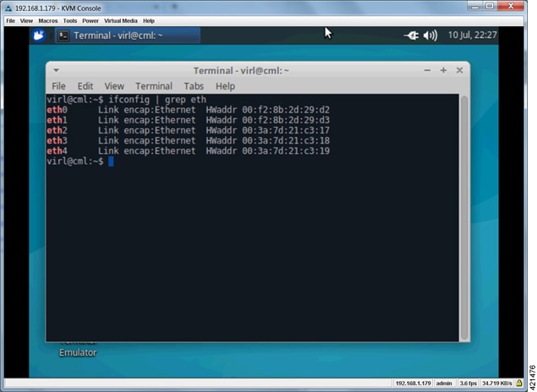Screen dimensions: 537x392
Task: Minimize the terminal window with the dash icon
Action: click(427, 70)
